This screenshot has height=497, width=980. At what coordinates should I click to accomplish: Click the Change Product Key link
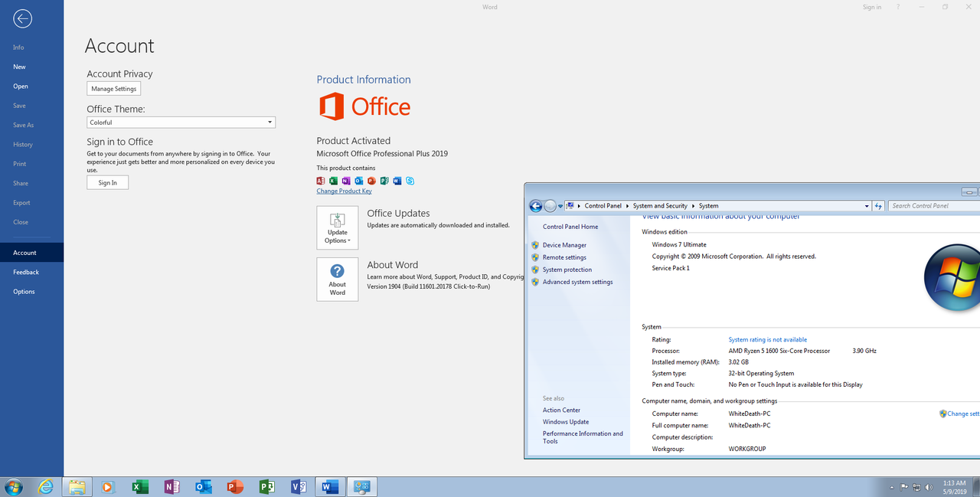coord(344,191)
